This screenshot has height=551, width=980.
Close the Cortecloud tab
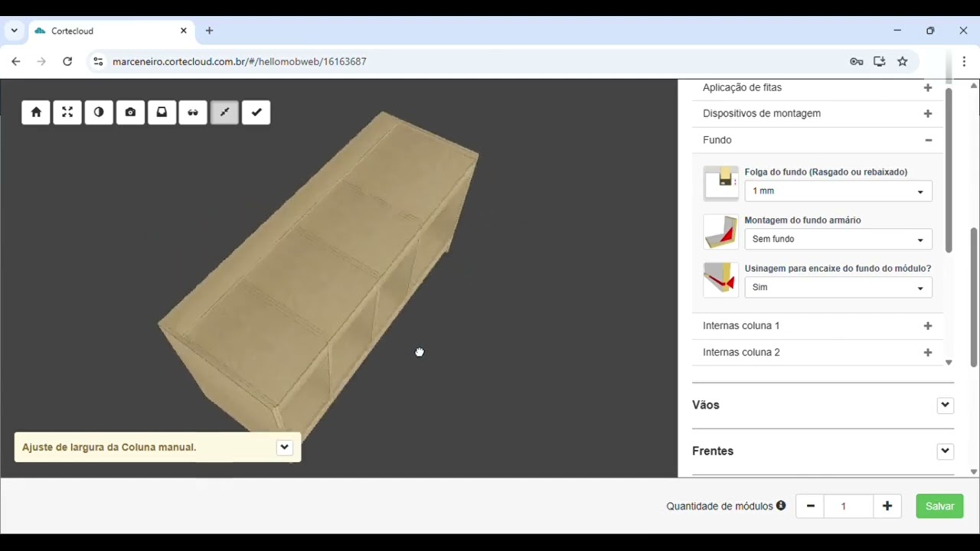coord(184,31)
